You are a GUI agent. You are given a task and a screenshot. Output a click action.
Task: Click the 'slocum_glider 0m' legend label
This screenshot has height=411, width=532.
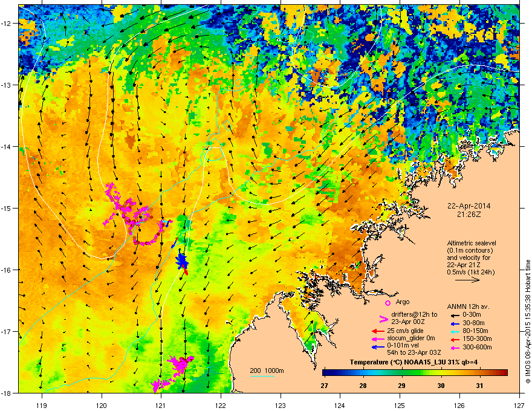tap(411, 338)
